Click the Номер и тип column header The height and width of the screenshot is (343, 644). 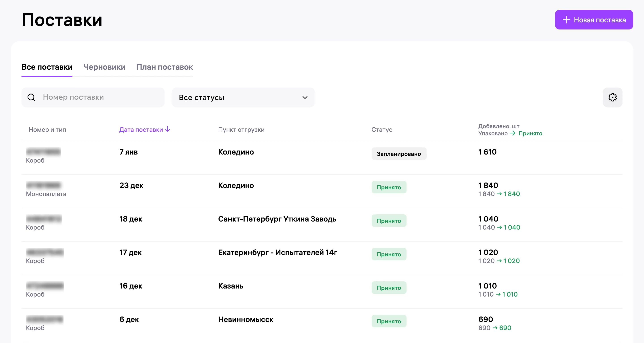pyautogui.click(x=47, y=130)
